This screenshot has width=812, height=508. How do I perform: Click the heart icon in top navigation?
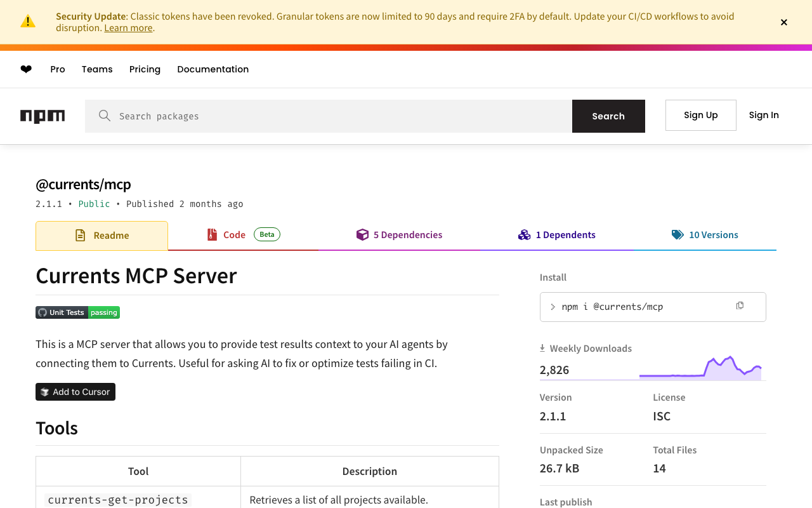pyautogui.click(x=26, y=69)
